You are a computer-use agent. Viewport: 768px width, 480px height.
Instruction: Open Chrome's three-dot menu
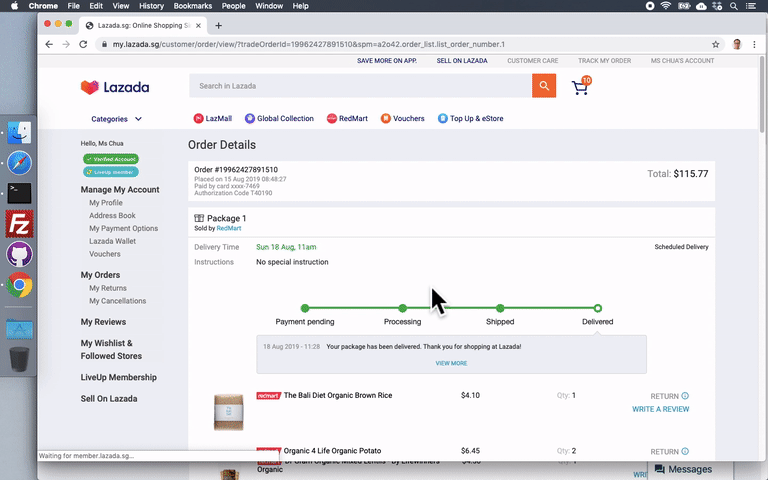(754, 44)
